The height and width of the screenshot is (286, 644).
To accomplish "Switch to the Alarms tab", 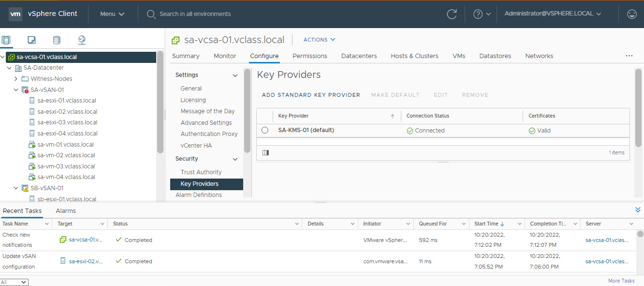I will (66, 211).
